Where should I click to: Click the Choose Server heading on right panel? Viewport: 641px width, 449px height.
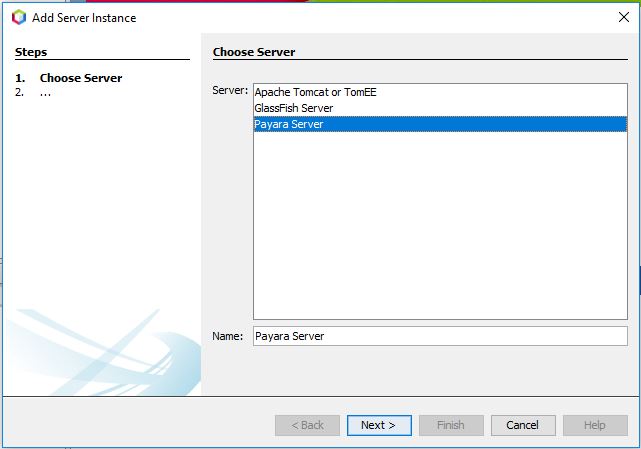tap(254, 52)
